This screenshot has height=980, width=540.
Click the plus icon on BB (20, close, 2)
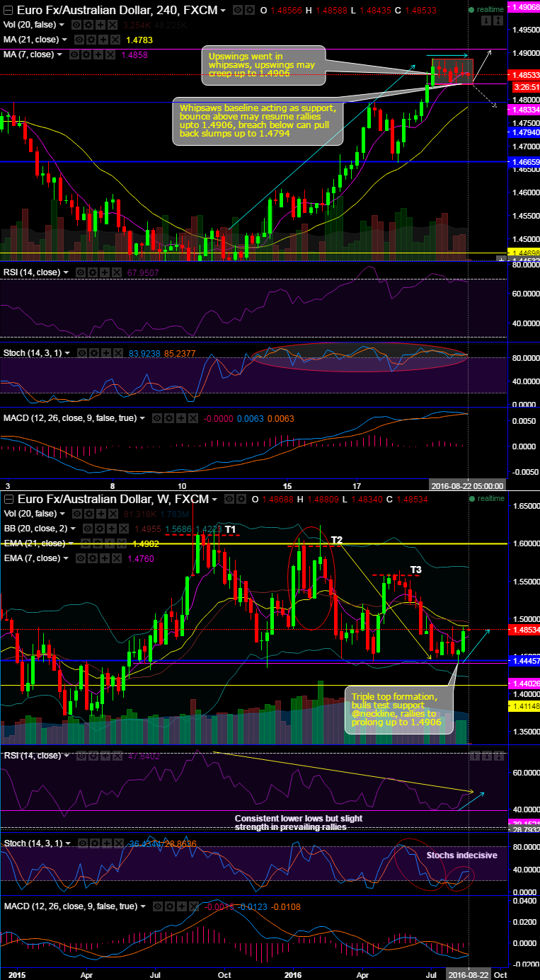112,529
